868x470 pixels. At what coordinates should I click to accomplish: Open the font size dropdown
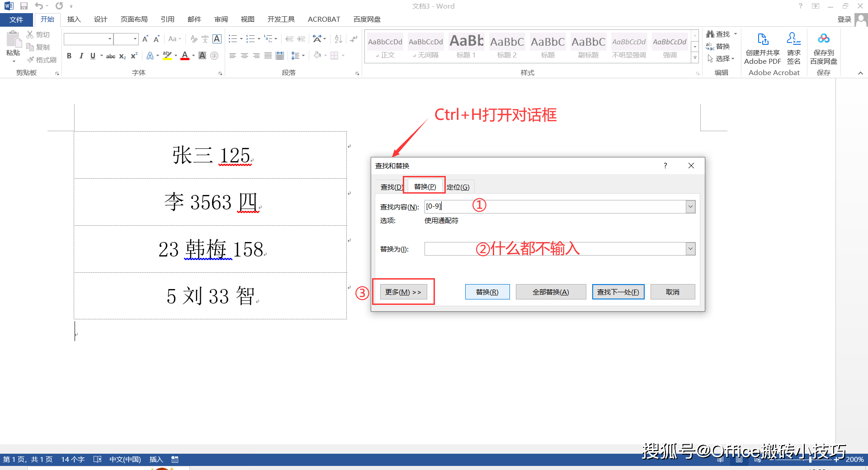pos(135,39)
